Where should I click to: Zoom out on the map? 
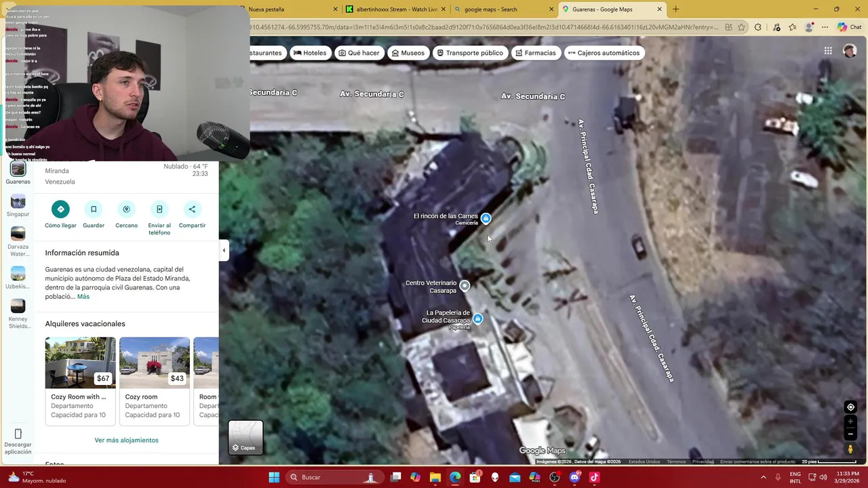coord(850,434)
